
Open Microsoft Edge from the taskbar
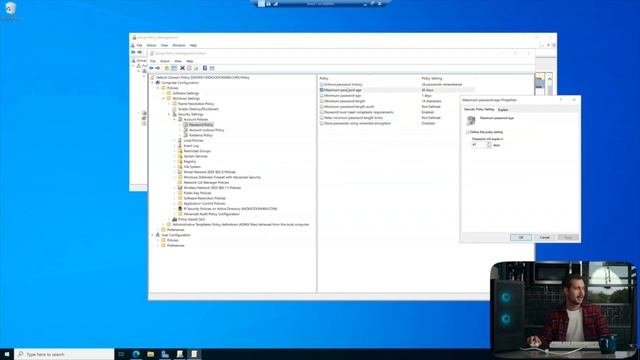coord(136,354)
